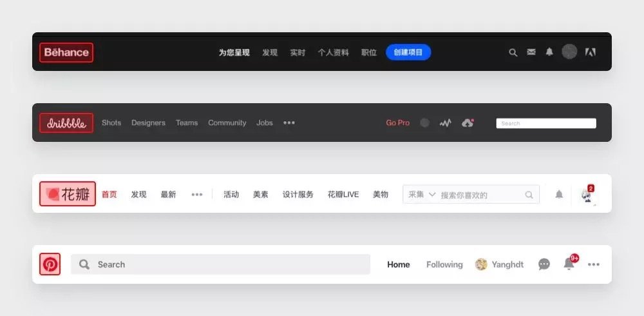Open Huaban more dots after 最新
The width and height of the screenshot is (644, 316).
pos(197,195)
